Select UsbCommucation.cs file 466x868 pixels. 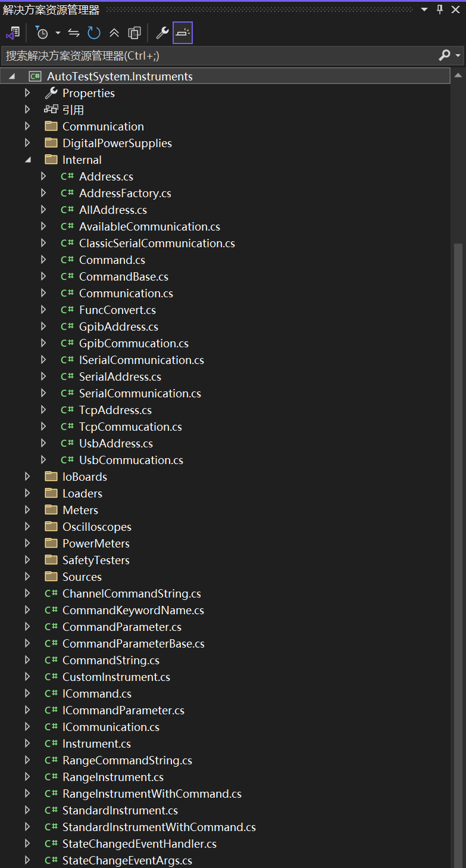[x=131, y=460]
